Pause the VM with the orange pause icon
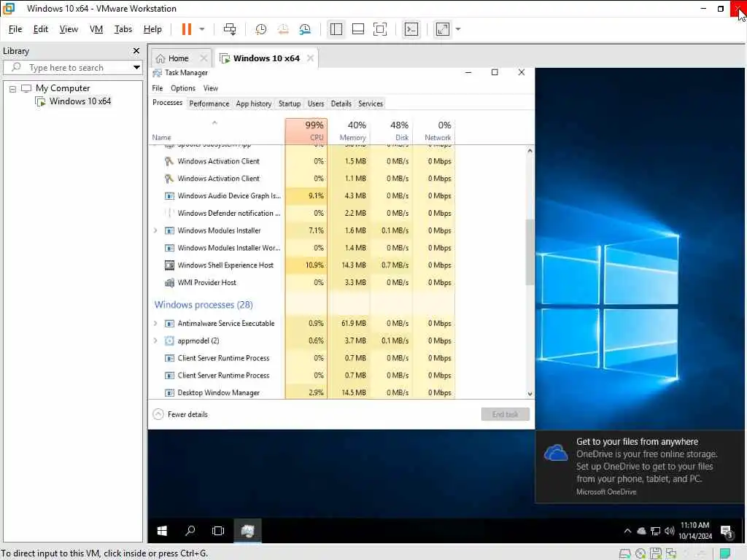The width and height of the screenshot is (747, 560). tap(186, 29)
